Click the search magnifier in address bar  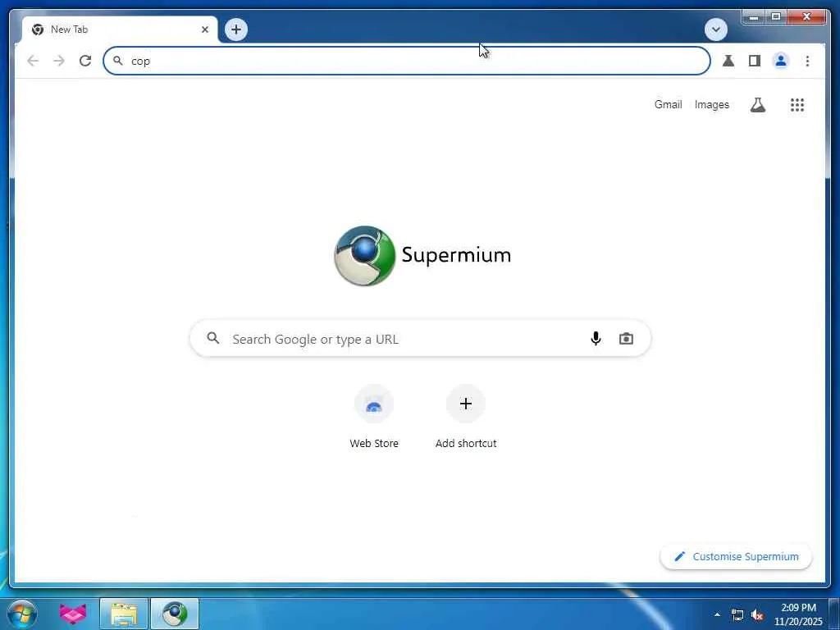118,61
